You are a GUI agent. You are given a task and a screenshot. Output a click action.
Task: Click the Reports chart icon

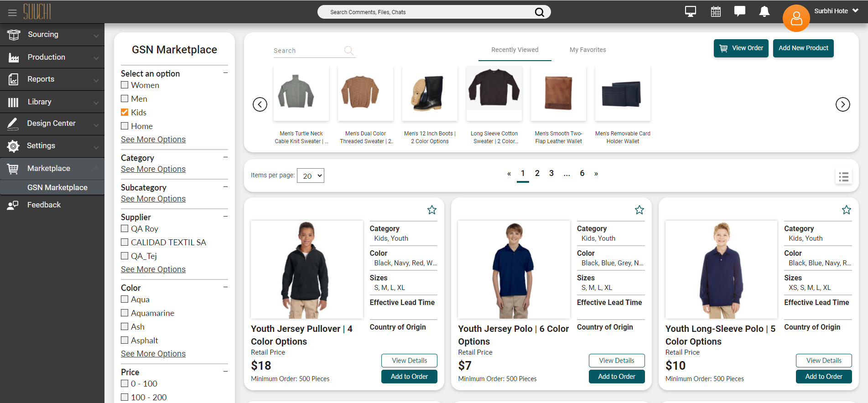pyautogui.click(x=14, y=79)
